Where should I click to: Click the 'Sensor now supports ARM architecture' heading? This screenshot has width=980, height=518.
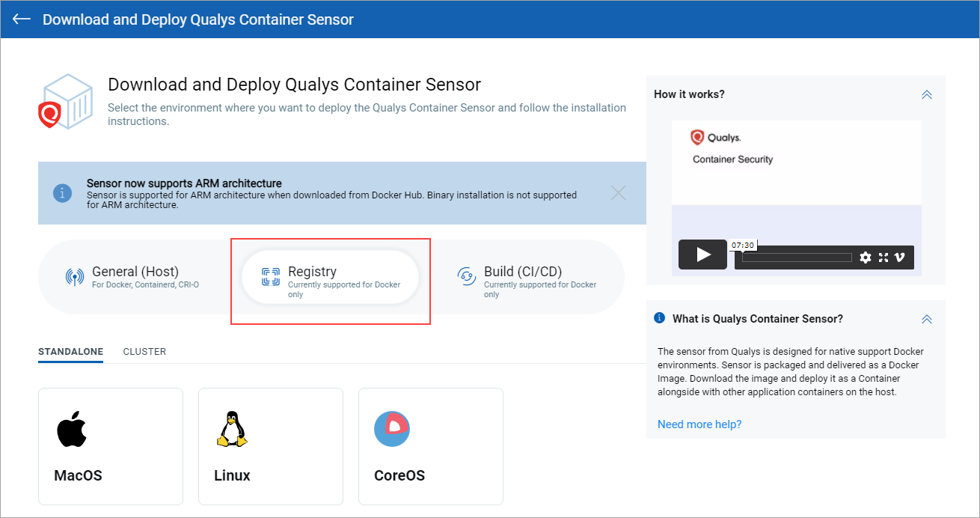(184, 183)
